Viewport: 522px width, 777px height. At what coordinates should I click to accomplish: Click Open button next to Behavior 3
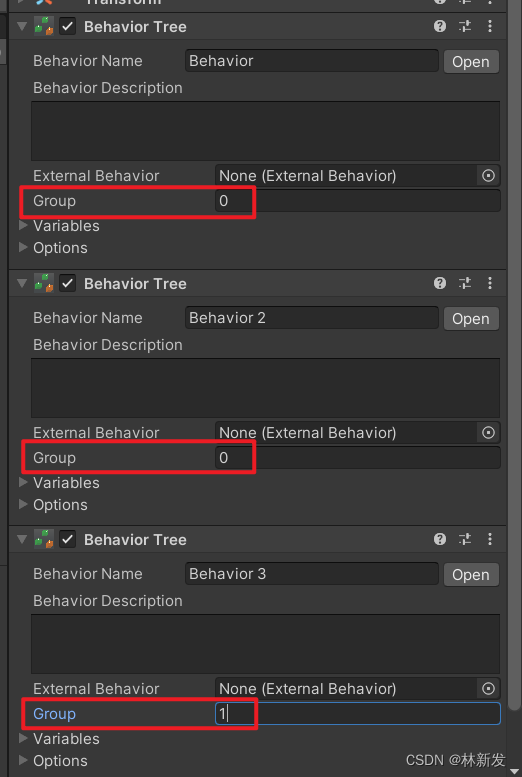click(471, 575)
